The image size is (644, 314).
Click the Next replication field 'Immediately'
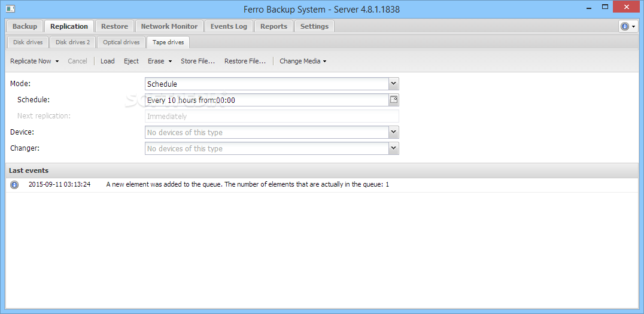[272, 116]
